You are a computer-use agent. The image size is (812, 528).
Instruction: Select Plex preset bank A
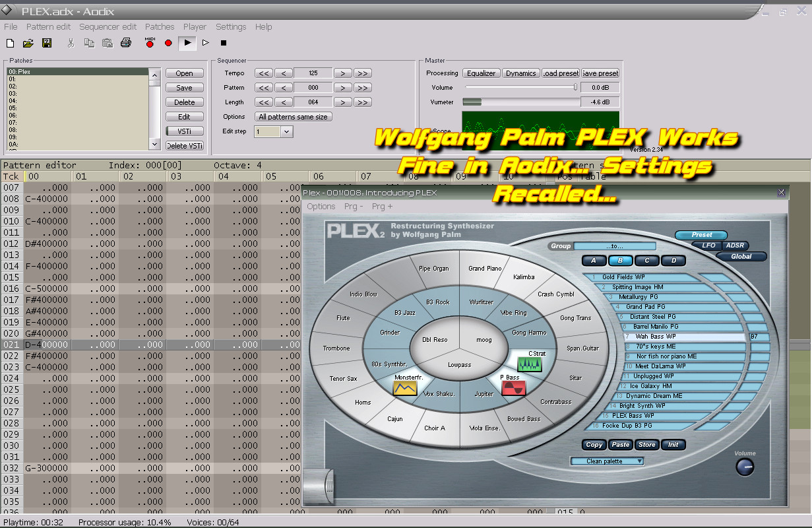[x=594, y=261]
